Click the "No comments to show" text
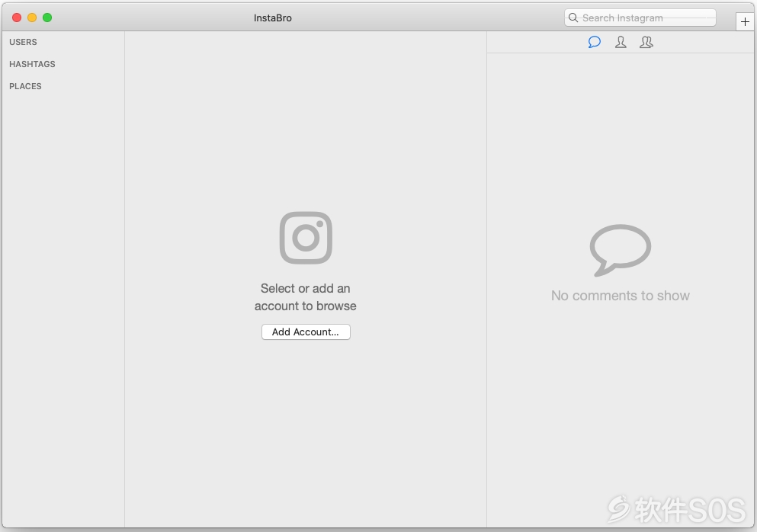Viewport: 757px width, 532px height. tap(621, 296)
